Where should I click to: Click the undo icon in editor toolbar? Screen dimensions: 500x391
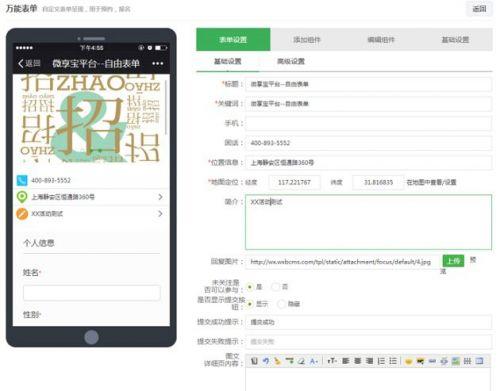pyautogui.click(x=266, y=361)
